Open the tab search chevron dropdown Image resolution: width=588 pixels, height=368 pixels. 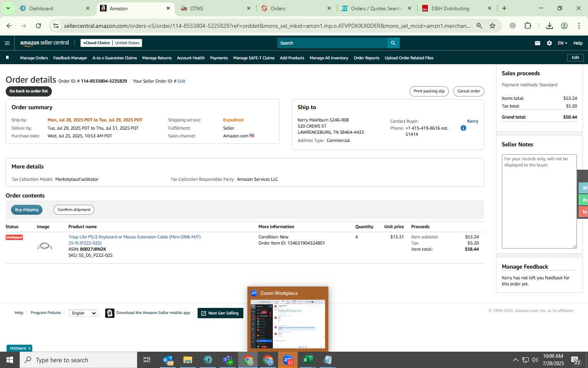(x=8, y=8)
